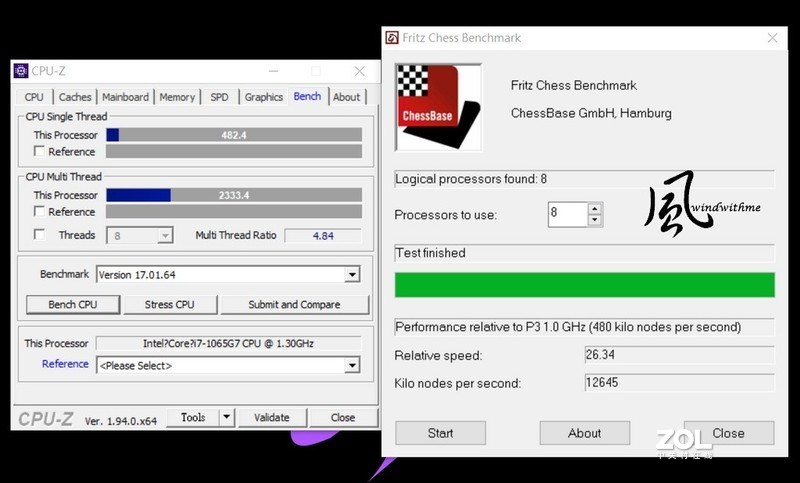Screen dimensions: 800x483
Task: Click the Processors to use field
Action: (567, 214)
